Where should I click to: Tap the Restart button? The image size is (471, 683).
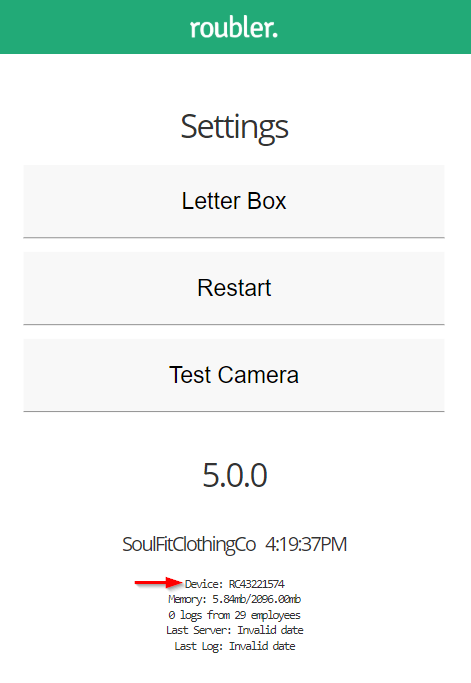click(x=234, y=288)
